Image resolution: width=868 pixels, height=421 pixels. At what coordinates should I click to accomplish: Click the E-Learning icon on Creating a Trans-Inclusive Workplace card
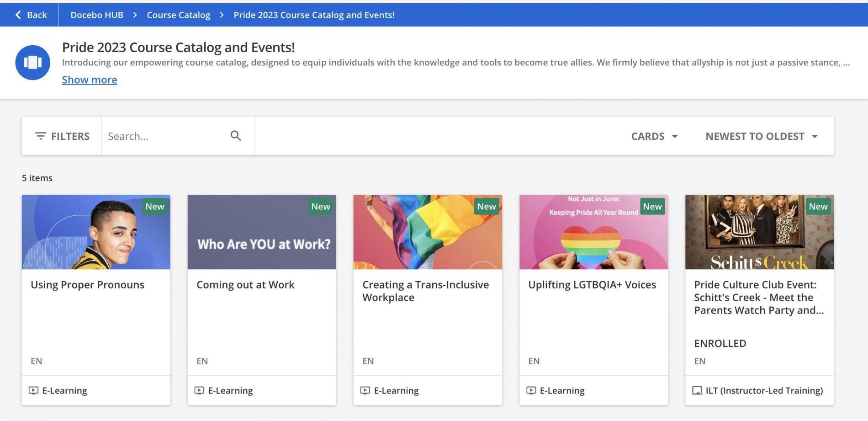tap(365, 390)
